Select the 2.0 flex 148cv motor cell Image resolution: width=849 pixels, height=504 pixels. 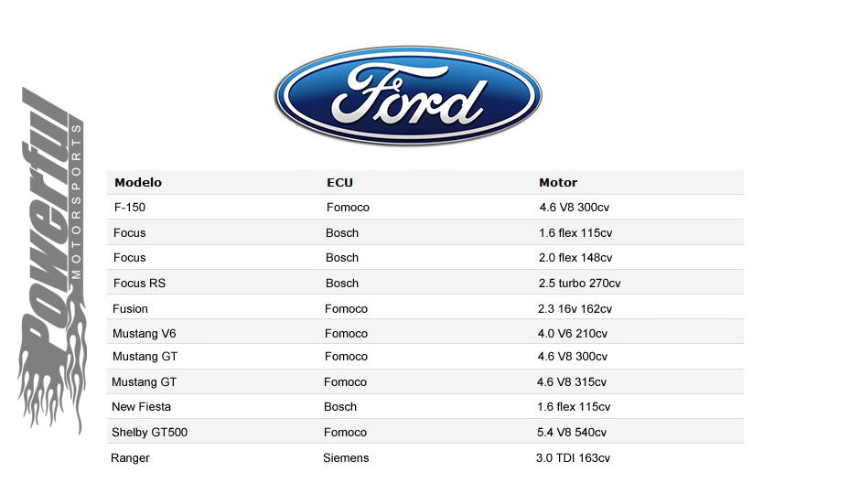click(575, 258)
